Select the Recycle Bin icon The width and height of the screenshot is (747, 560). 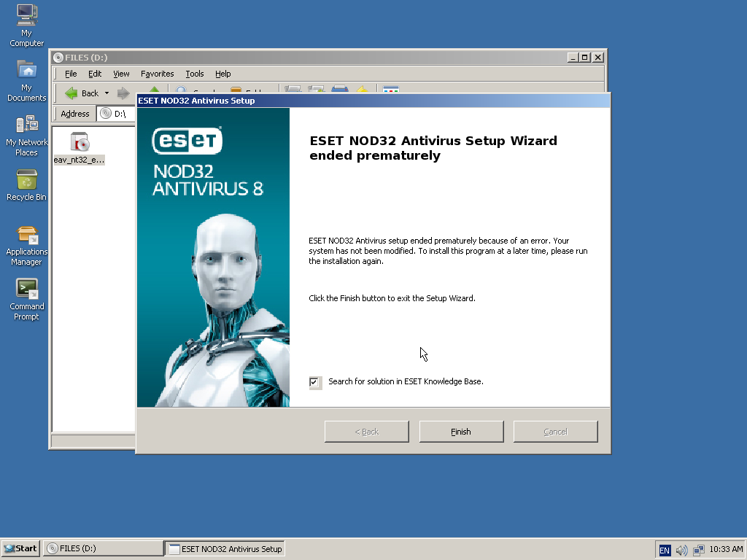coord(27,179)
